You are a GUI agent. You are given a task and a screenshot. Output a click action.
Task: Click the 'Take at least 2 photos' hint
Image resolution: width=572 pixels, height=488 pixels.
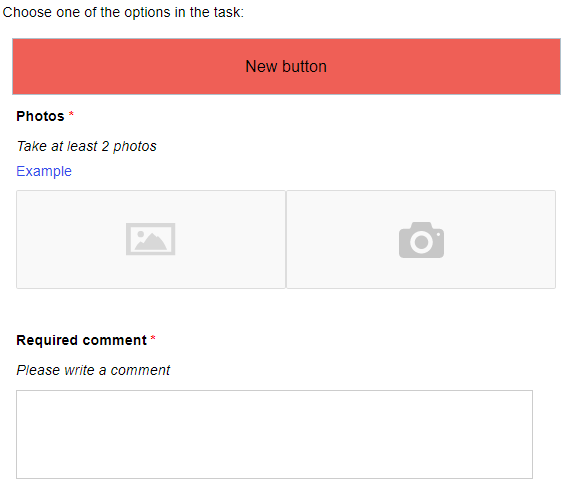pyautogui.click(x=86, y=146)
